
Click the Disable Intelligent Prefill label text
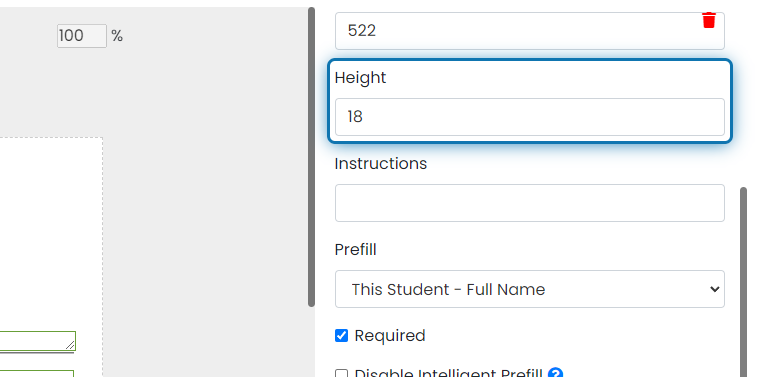tap(448, 374)
